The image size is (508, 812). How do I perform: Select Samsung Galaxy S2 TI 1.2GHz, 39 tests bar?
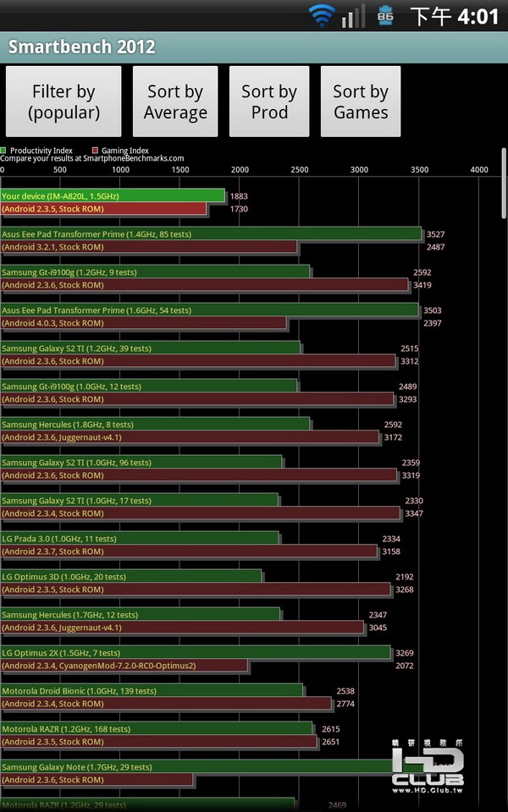[x=151, y=348]
